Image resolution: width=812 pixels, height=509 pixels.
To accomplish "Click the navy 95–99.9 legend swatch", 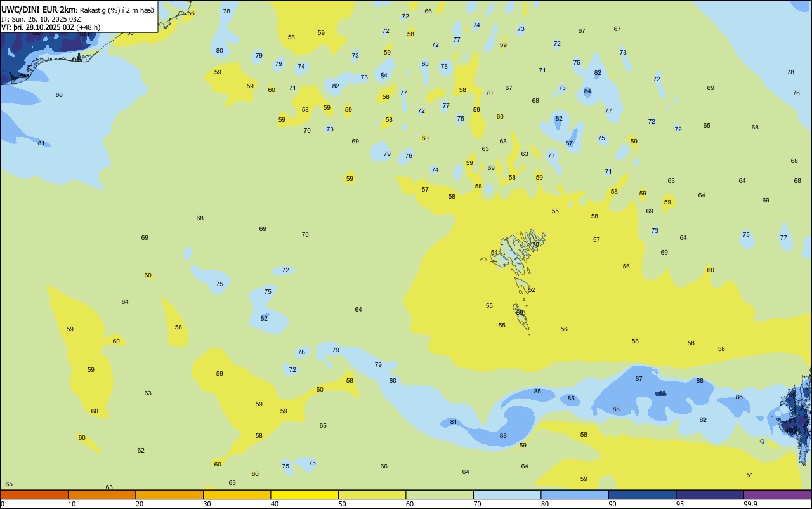I will [x=710, y=494].
